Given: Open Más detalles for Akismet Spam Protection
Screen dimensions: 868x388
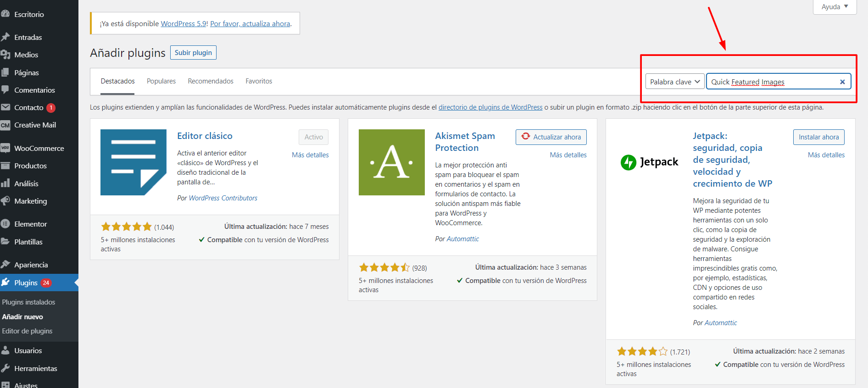Looking at the screenshot, I should pyautogui.click(x=568, y=155).
